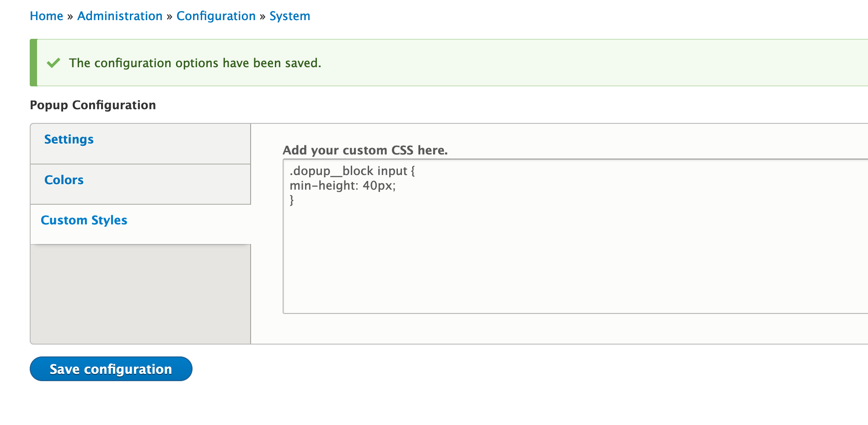Click the 'Add your custom CSS here.' label

coord(365,150)
